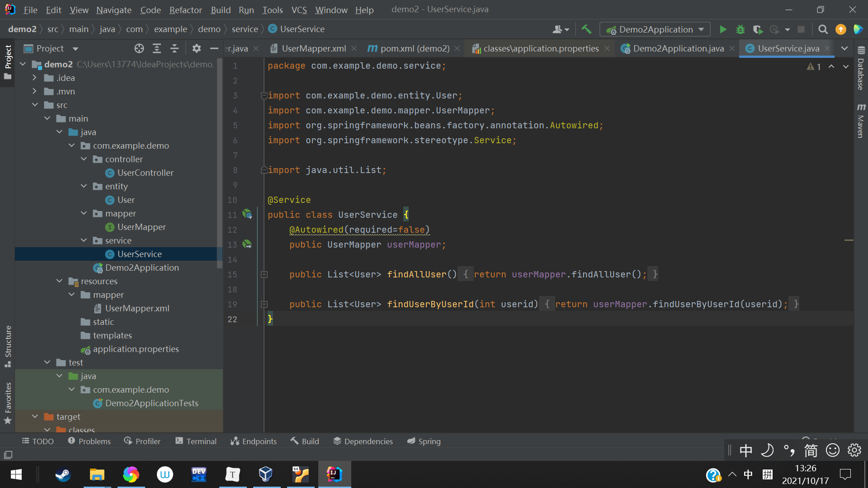Expand all items in Project panel
This screenshot has height=488, width=868.
point(157,48)
